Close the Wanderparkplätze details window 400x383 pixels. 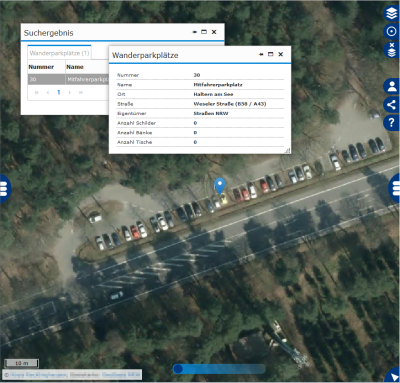click(281, 54)
